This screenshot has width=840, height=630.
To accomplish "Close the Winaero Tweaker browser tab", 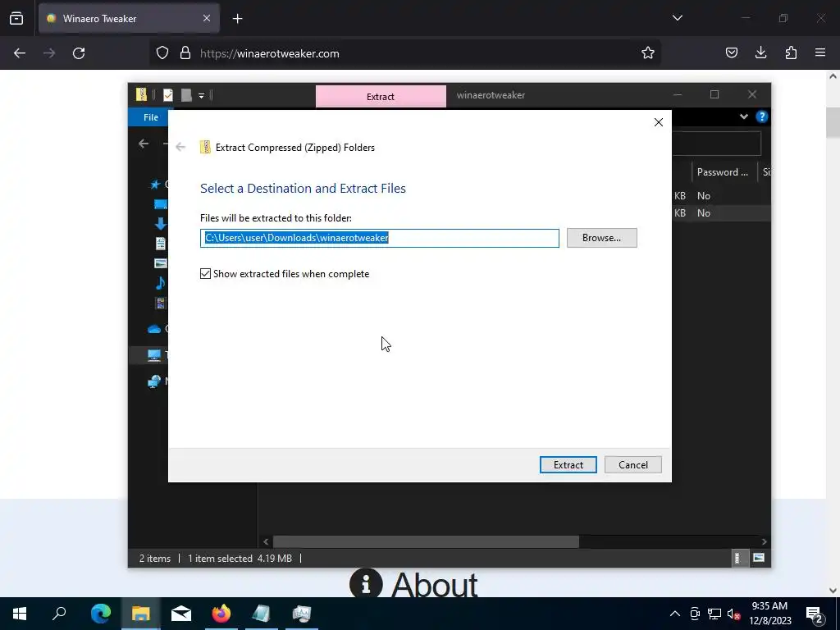I will point(207,18).
